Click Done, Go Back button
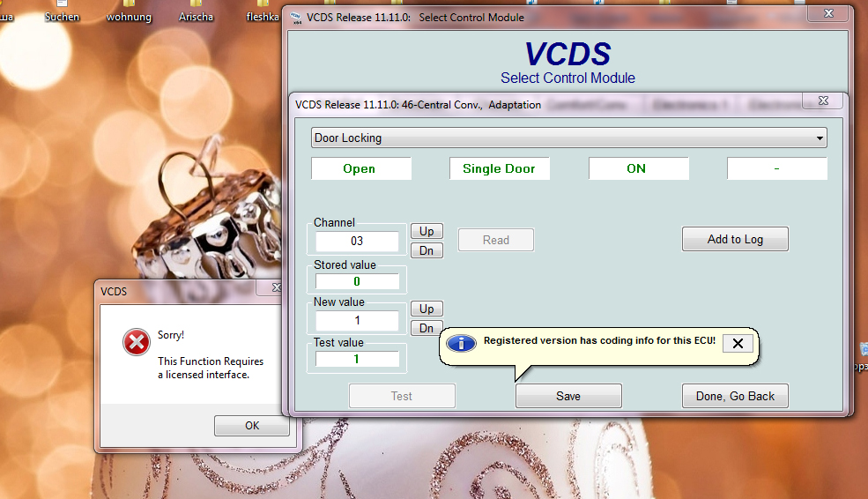 [x=735, y=396]
